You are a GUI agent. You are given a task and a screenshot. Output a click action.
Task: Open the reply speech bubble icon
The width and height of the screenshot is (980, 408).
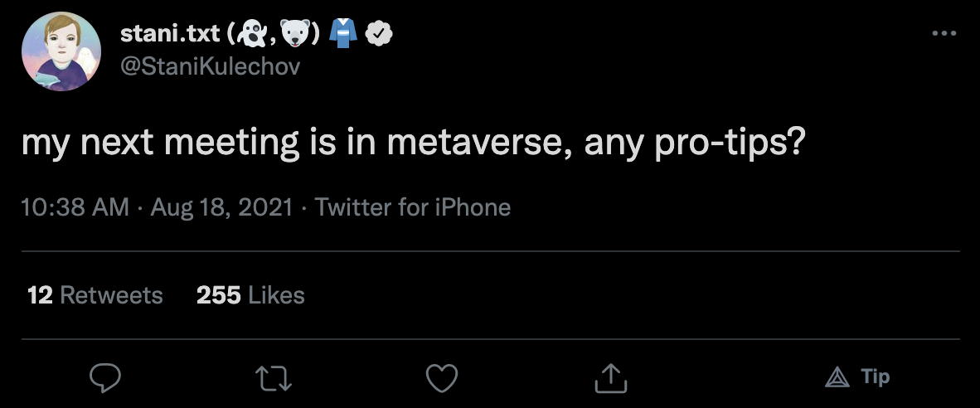(105, 377)
